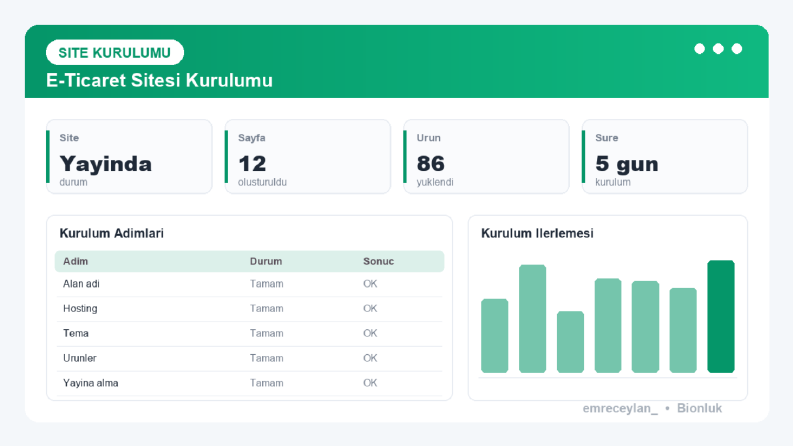
Task: Select the Alan adi row
Action: (x=249, y=284)
